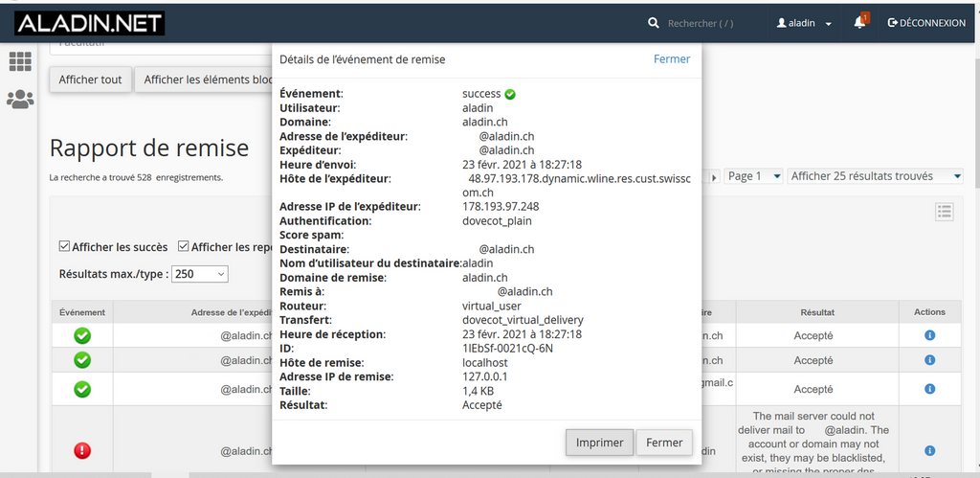Image resolution: width=980 pixels, height=478 pixels.
Task: Open the users group icon in sidebar
Action: click(x=20, y=99)
